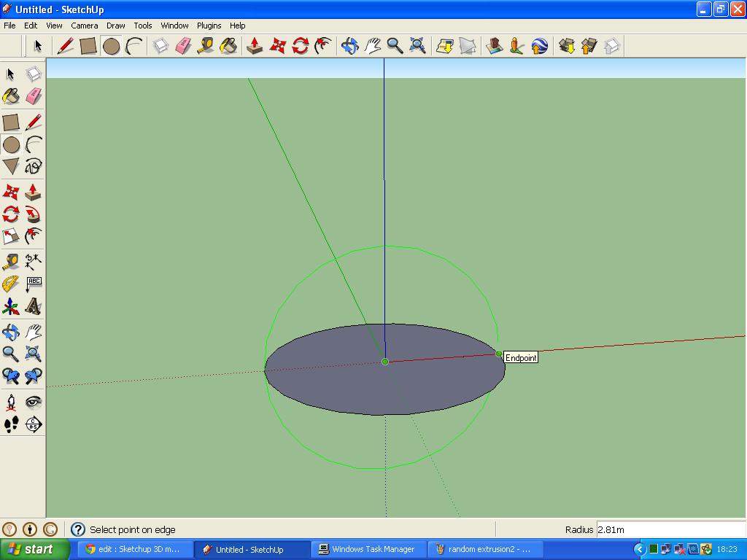
Task: Select the Orbit tool
Action: point(349,45)
